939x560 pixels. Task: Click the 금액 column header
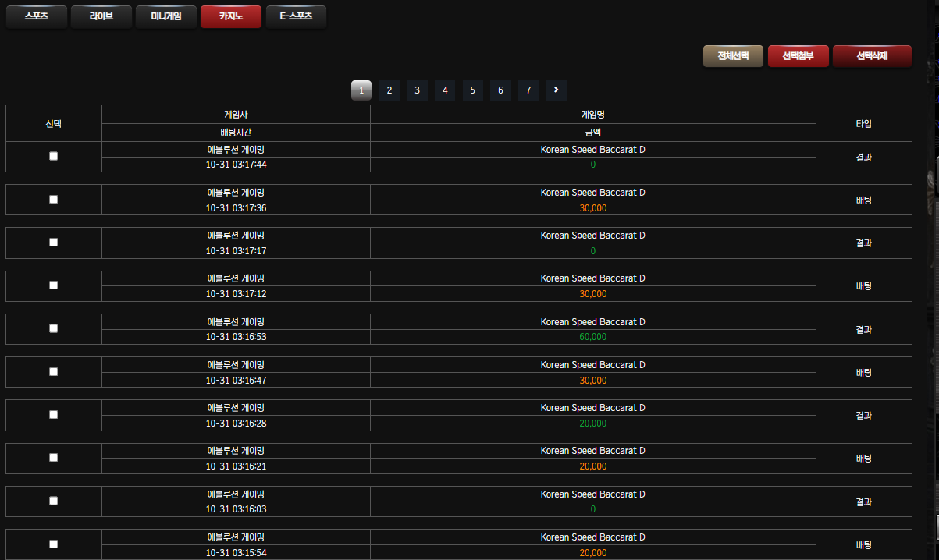pyautogui.click(x=593, y=133)
